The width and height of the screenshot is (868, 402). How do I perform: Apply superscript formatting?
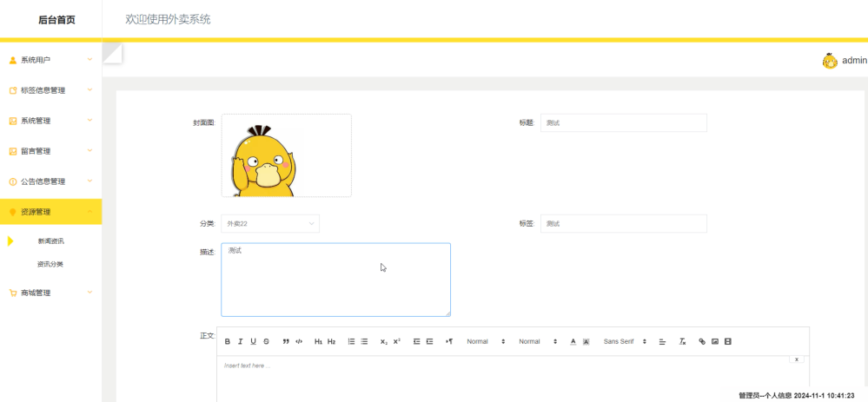coord(397,342)
